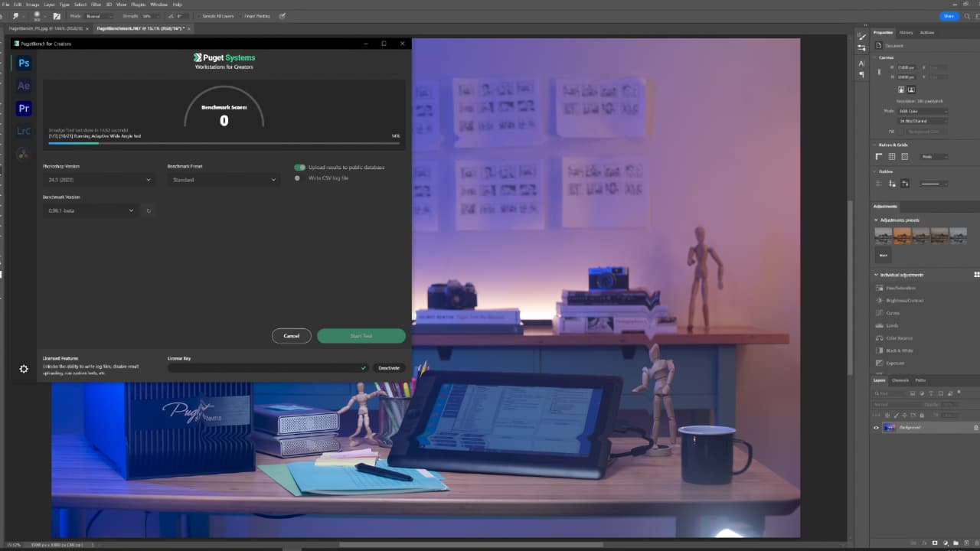Click the Deactivate license button
The width and height of the screenshot is (980, 551).
389,368
